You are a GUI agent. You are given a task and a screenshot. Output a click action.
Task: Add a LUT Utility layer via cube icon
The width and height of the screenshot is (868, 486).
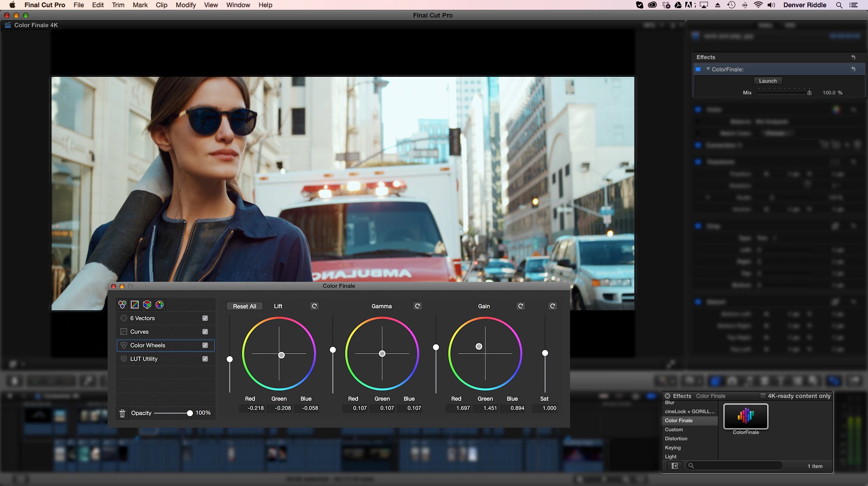point(147,305)
